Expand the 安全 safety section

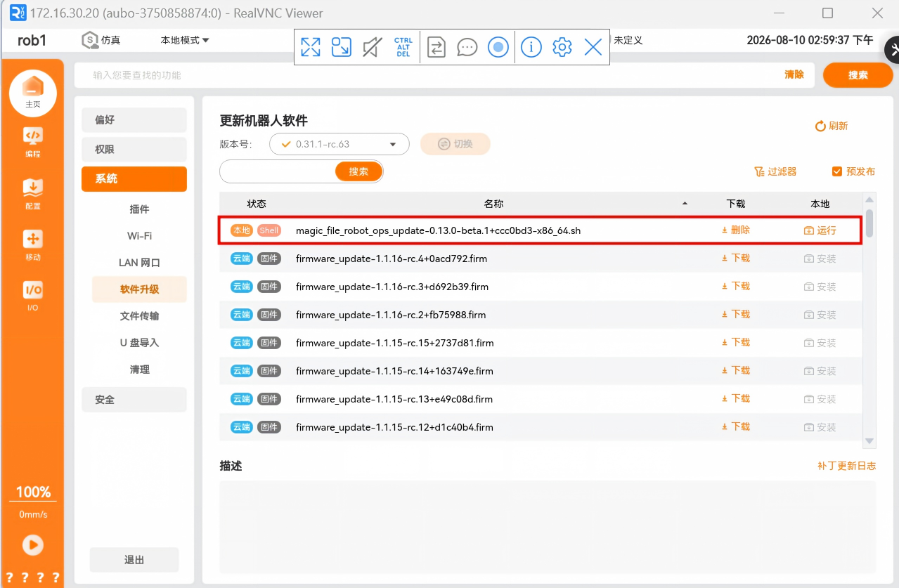(134, 400)
